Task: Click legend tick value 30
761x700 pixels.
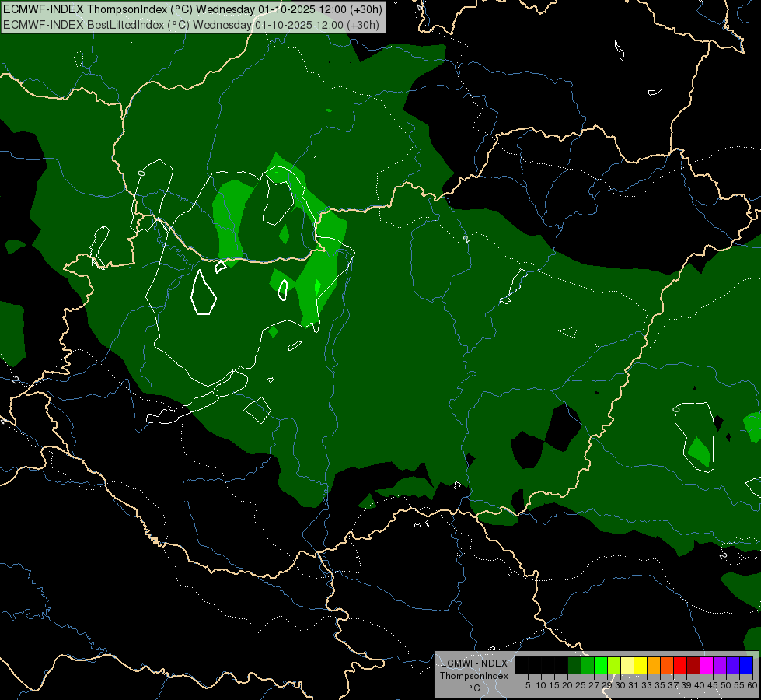Action: tap(620, 685)
